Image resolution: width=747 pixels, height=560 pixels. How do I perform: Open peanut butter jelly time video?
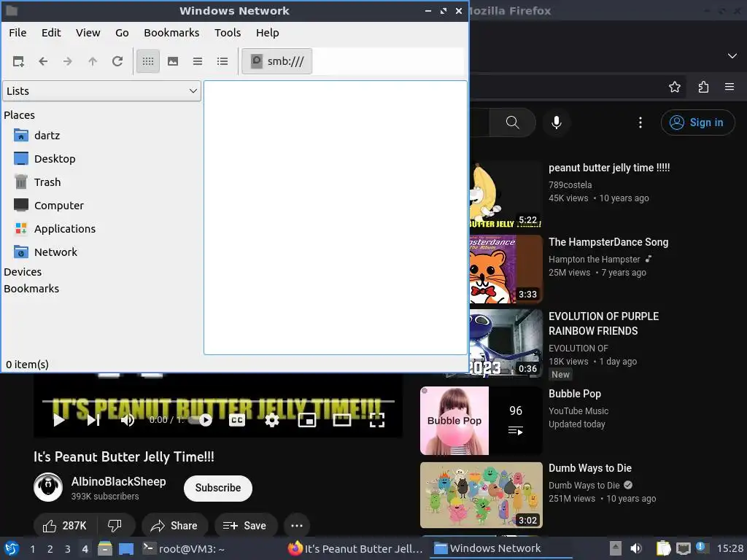coord(609,168)
